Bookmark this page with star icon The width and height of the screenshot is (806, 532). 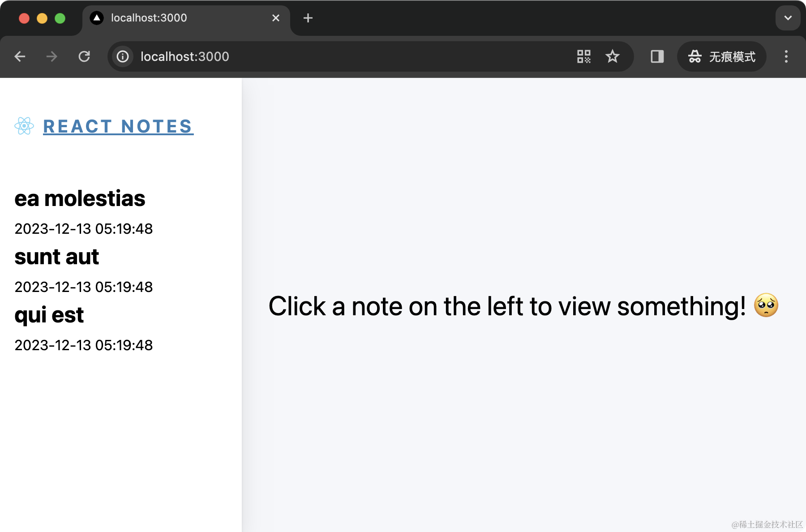click(612, 56)
